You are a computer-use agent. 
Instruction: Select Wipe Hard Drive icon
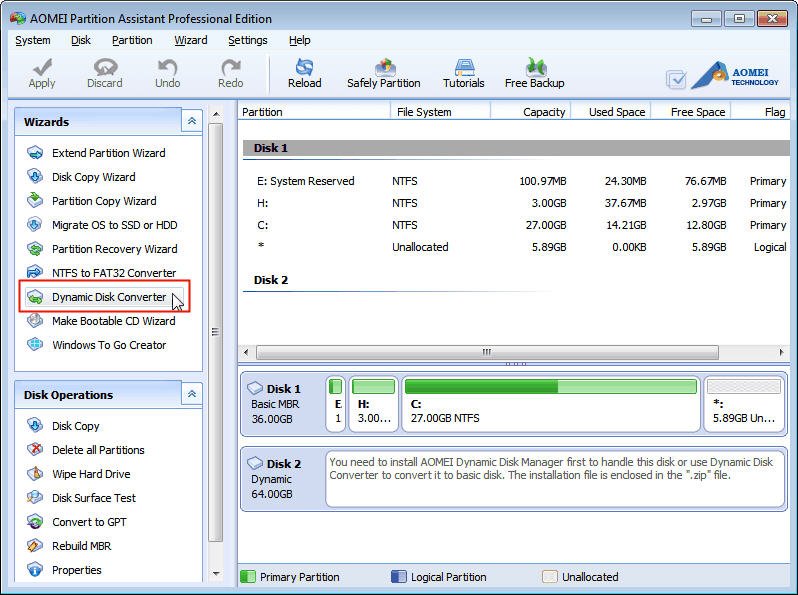[x=35, y=474]
